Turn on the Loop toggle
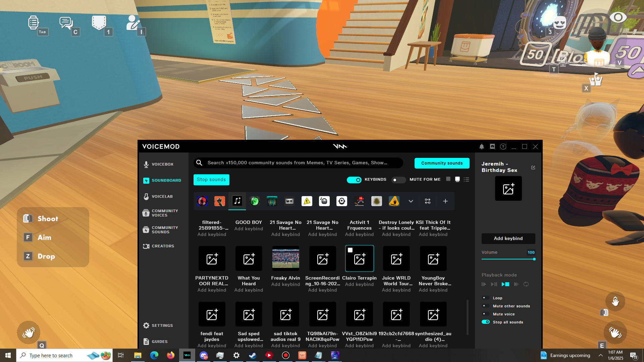 485,298
